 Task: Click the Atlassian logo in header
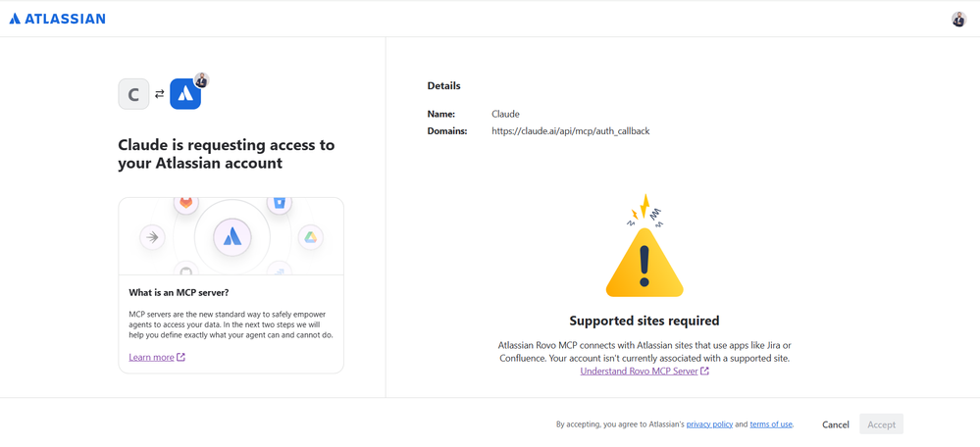(x=58, y=19)
